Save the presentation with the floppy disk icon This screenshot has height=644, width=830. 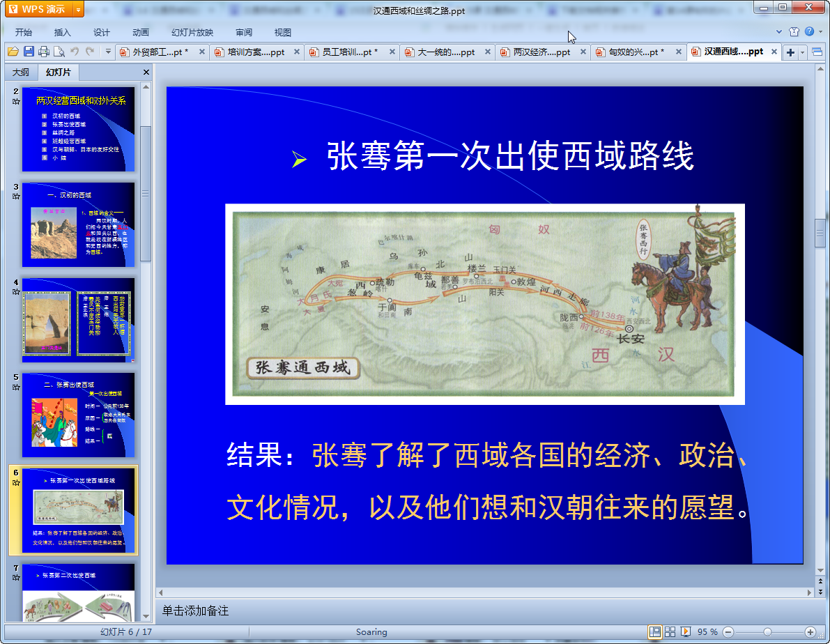(29, 52)
